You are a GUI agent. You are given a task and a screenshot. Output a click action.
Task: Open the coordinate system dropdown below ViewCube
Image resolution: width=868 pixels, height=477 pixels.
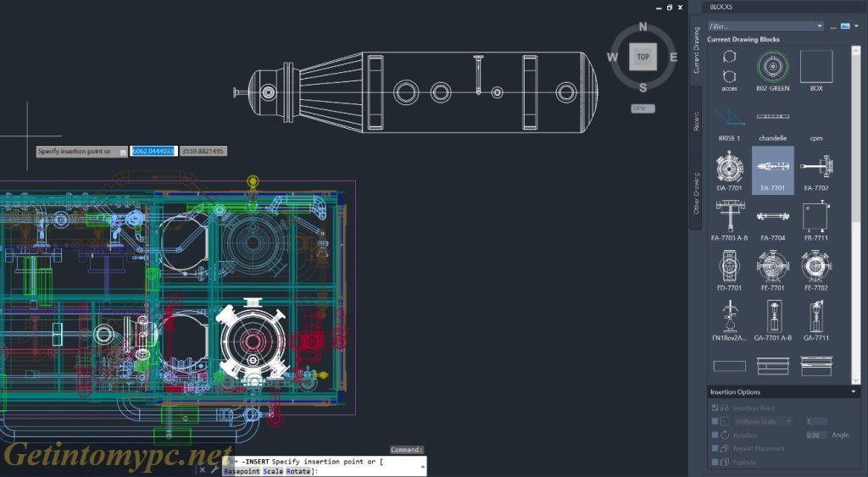point(643,108)
